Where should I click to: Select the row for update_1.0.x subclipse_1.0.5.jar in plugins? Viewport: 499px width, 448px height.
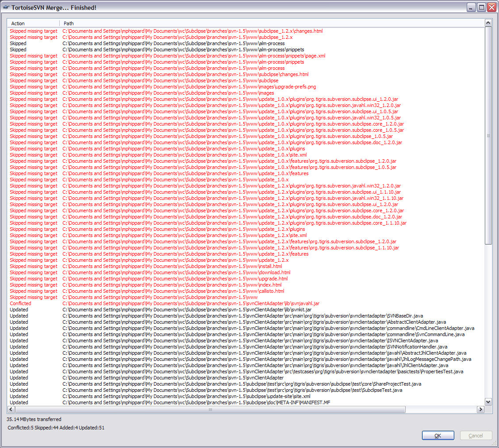click(x=246, y=136)
